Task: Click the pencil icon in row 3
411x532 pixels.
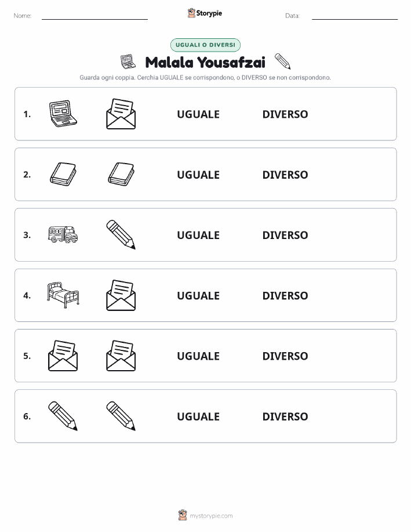Action: tap(121, 234)
